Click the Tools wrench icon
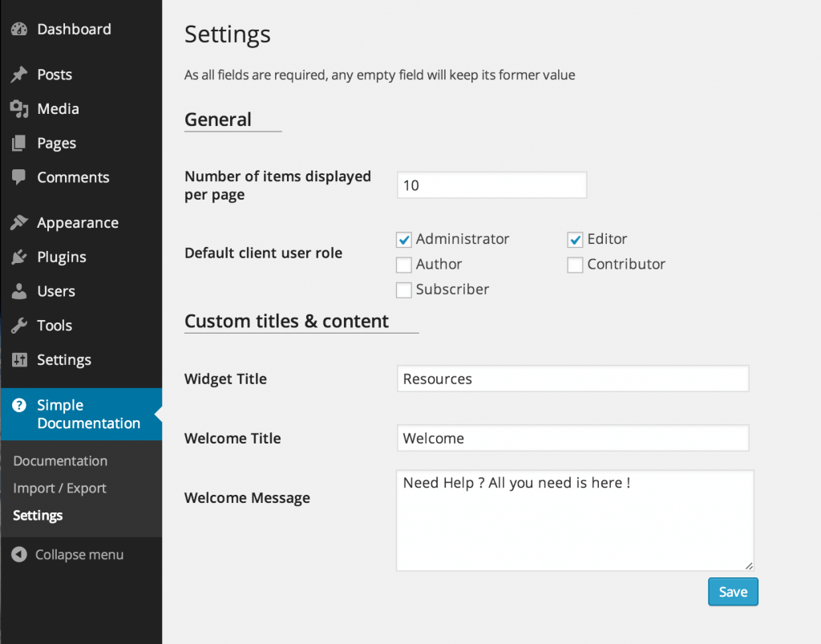The width and height of the screenshot is (821, 644). (19, 326)
